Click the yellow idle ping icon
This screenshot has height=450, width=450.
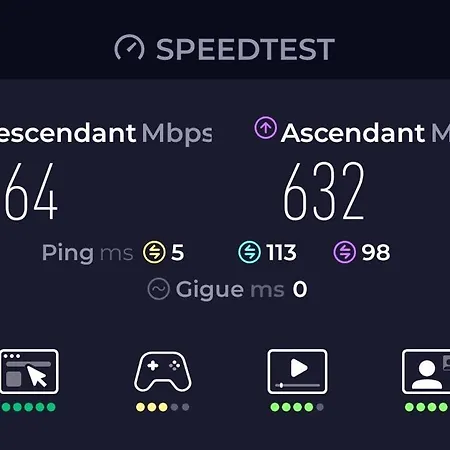tap(154, 252)
